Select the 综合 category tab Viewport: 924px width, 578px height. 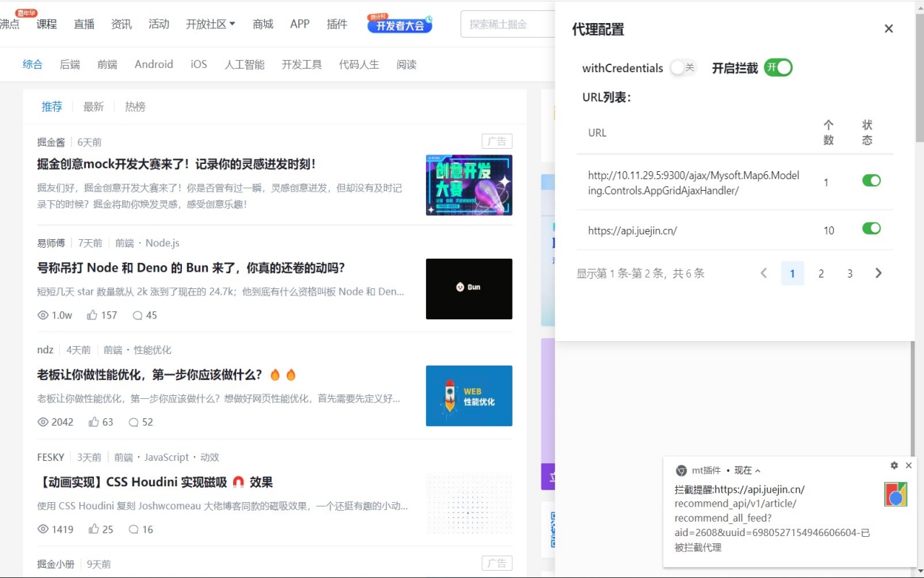[x=32, y=64]
